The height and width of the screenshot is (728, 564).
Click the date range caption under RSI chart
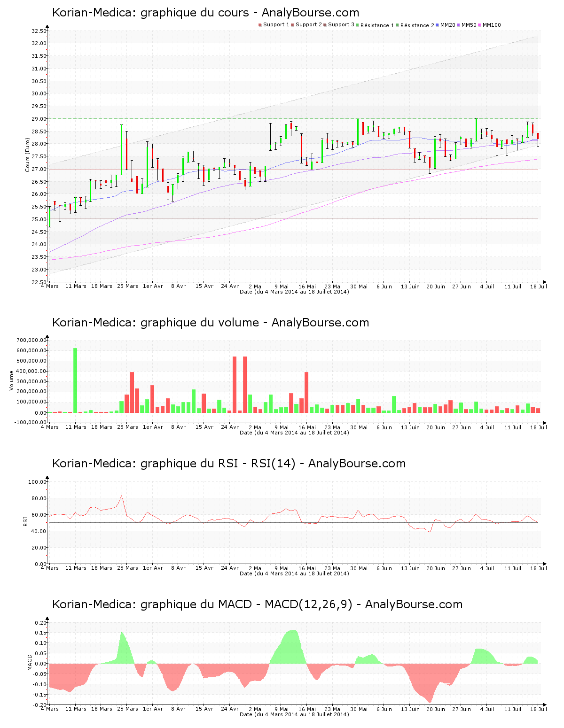click(x=294, y=573)
